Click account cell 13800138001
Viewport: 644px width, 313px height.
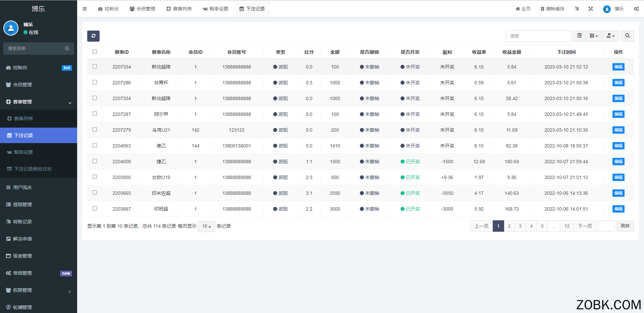[236, 146]
